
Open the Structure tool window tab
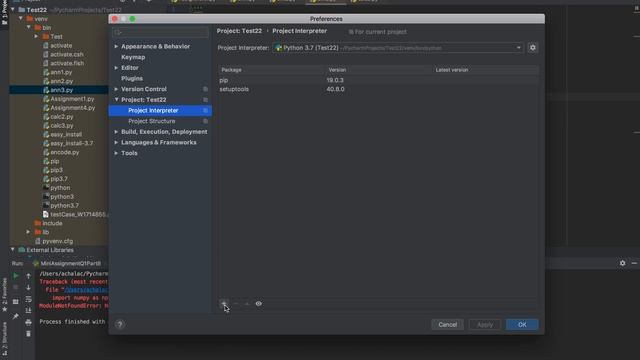(4, 340)
